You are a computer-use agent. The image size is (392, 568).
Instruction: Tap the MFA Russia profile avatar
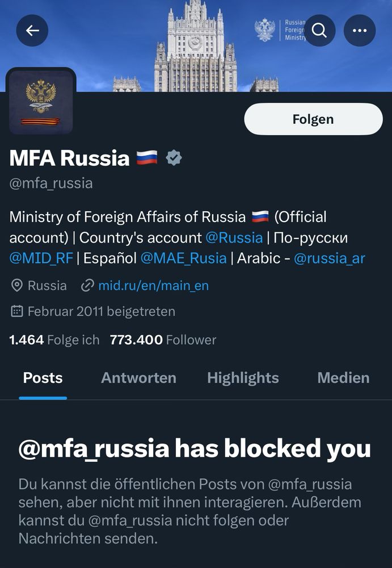41,102
